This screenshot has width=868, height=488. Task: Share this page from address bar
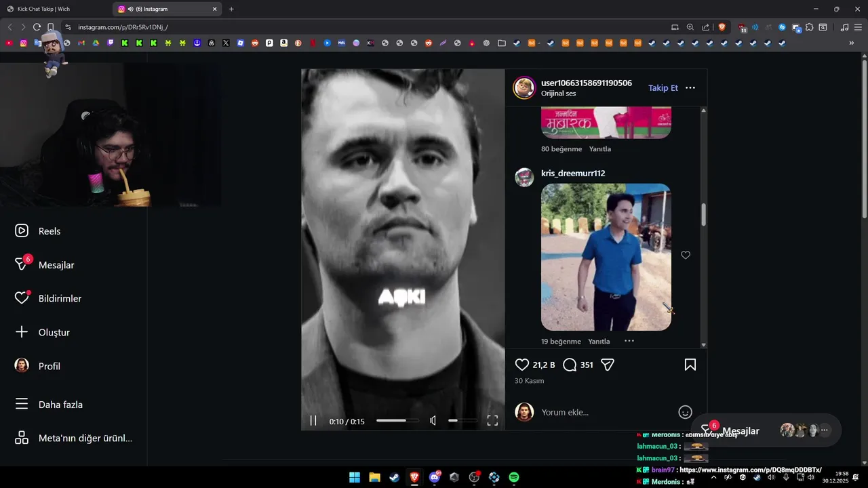point(706,27)
